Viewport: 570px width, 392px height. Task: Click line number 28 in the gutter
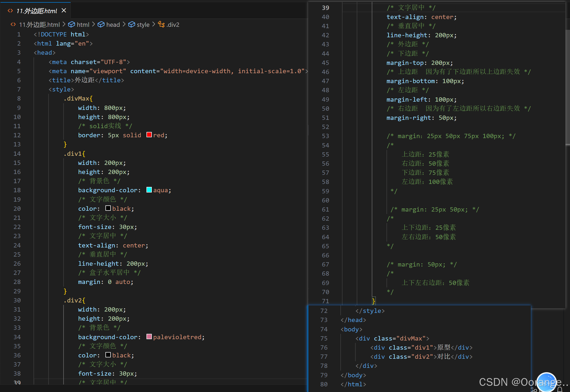tap(17, 282)
